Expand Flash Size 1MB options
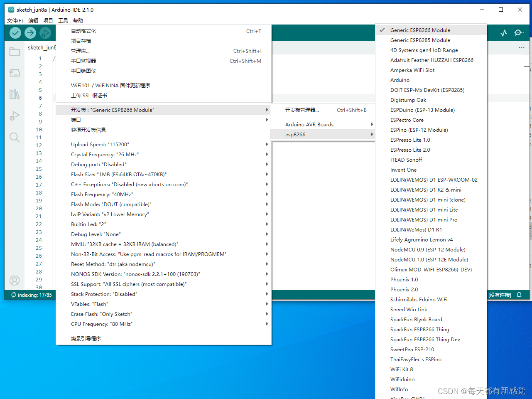This screenshot has width=532, height=399. click(164, 174)
